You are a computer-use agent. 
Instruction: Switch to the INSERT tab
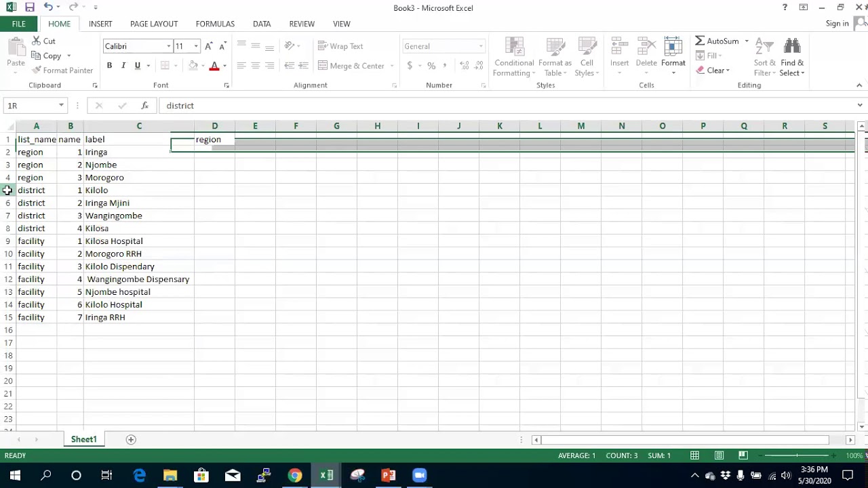coord(100,24)
